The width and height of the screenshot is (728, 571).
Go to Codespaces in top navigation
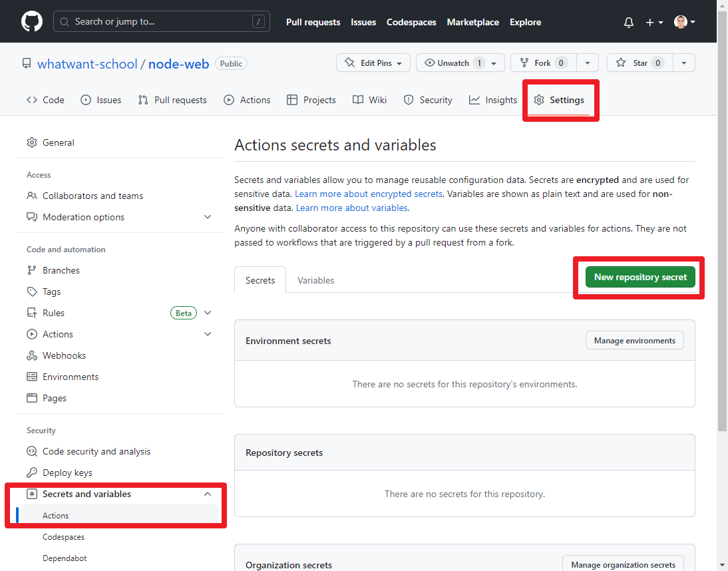411,22
